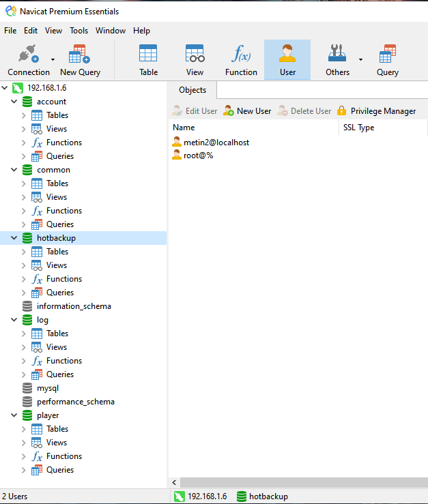Viewport: 428px width, 504px height.
Task: Open the Privilege Manager
Action: [377, 111]
